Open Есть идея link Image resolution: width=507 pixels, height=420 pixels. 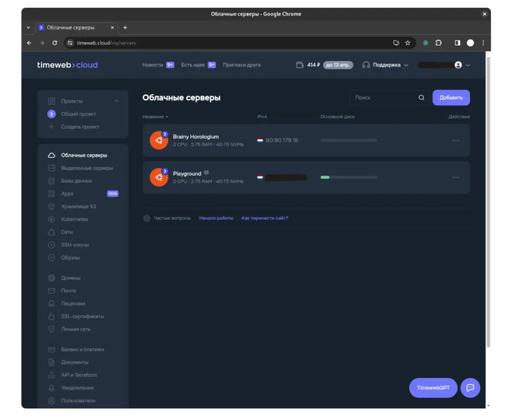(x=193, y=65)
